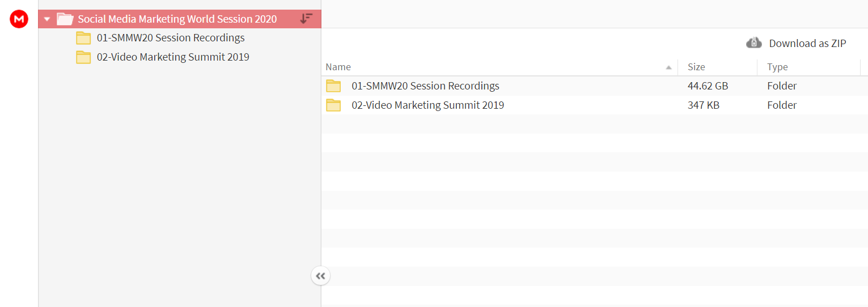Click the red MEGA logo icon

coord(19,19)
